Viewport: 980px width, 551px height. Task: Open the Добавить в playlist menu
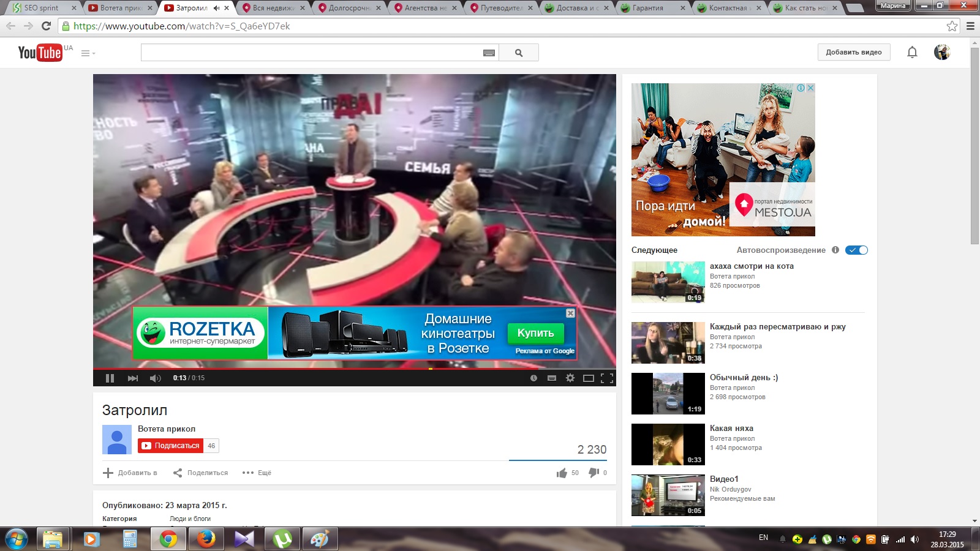point(130,473)
